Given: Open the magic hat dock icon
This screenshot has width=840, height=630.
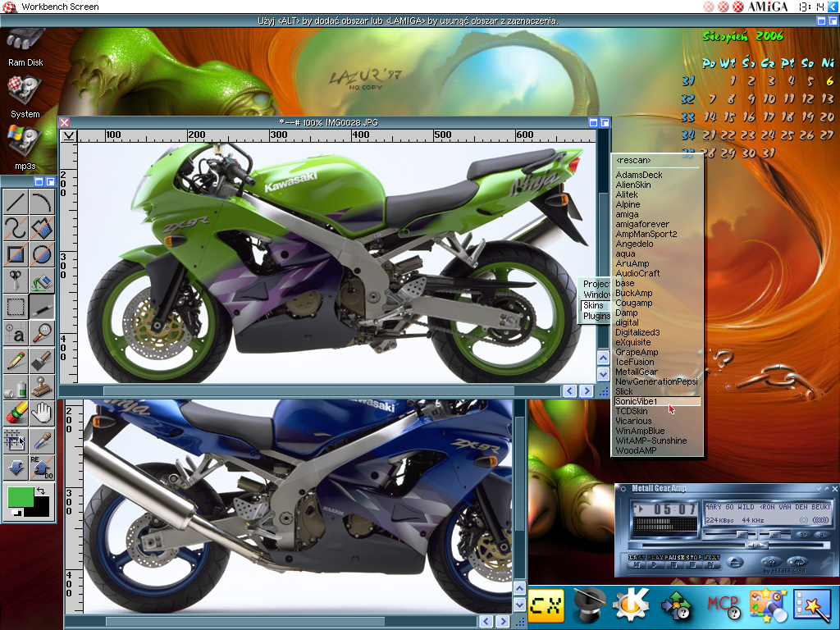Looking at the screenshot, I should coord(589,605).
